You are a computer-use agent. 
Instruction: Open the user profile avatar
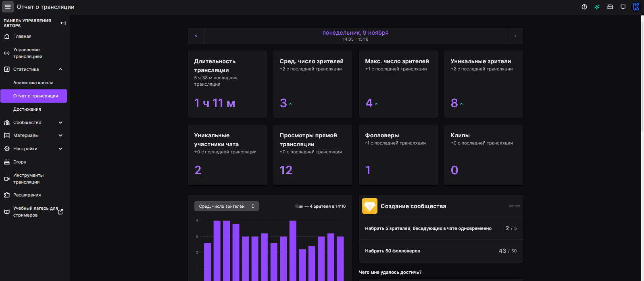[636, 7]
